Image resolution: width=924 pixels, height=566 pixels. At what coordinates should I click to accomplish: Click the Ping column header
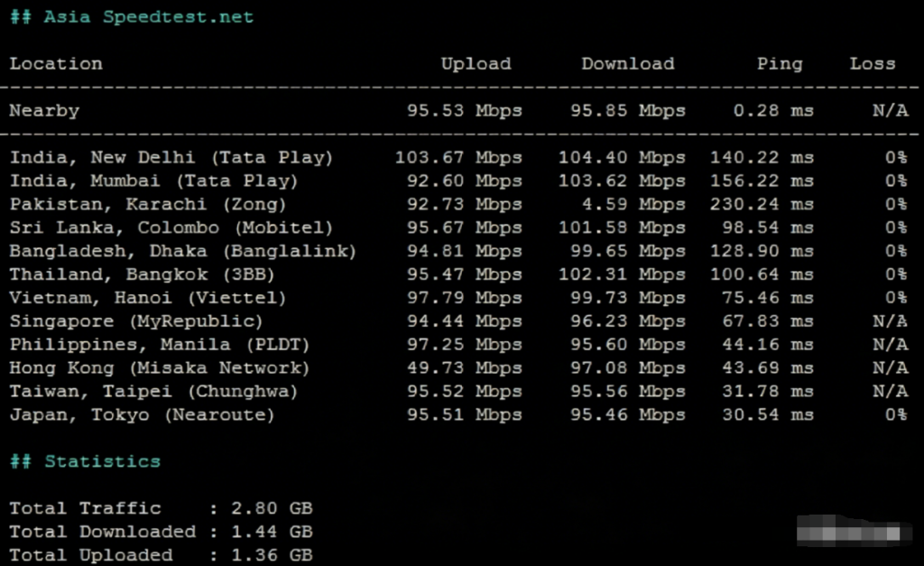779,64
